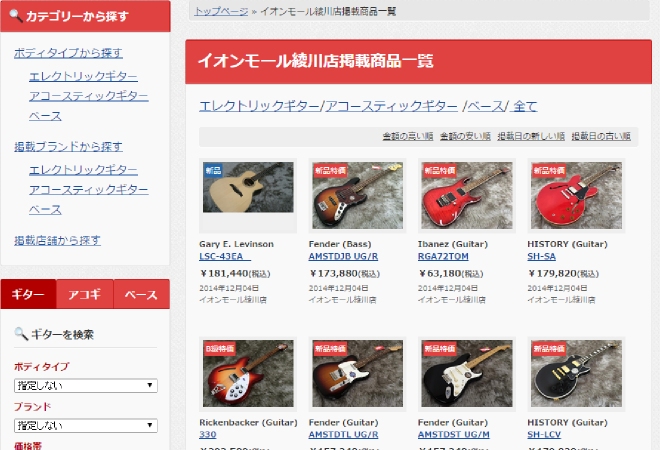Open the red Ibanez guitar thumbnail
The height and width of the screenshot is (450, 660).
(x=467, y=196)
